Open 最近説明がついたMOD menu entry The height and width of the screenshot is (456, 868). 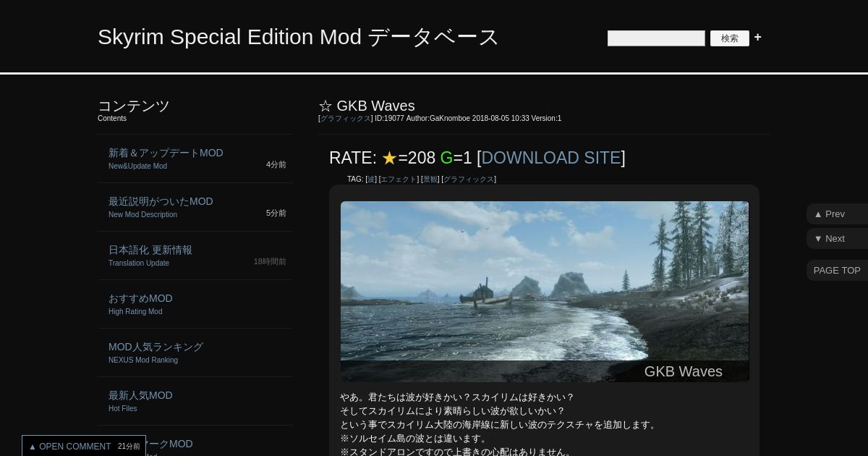click(195, 207)
